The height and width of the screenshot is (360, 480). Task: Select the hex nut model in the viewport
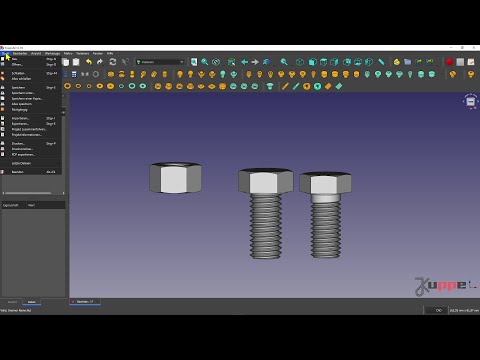[175, 178]
